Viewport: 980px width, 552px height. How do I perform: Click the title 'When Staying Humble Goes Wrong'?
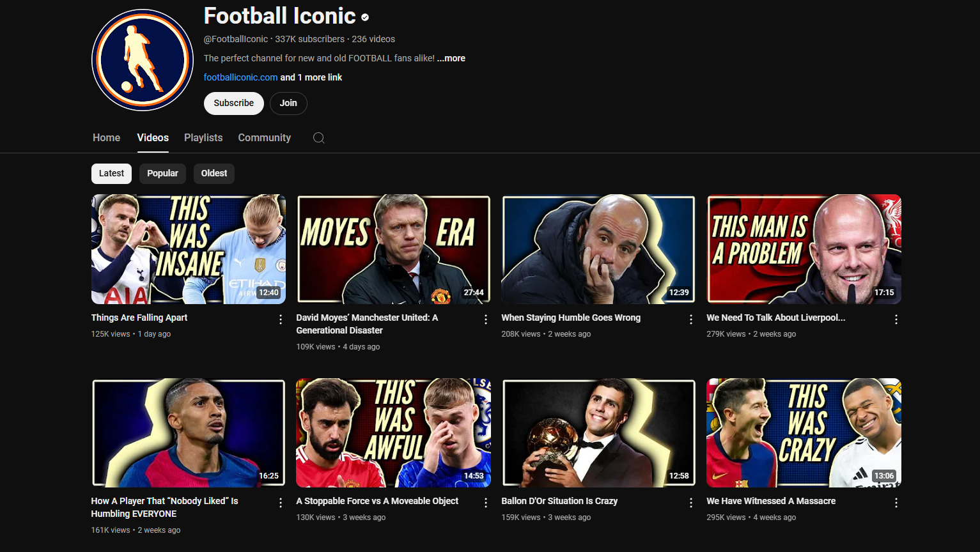571,318
